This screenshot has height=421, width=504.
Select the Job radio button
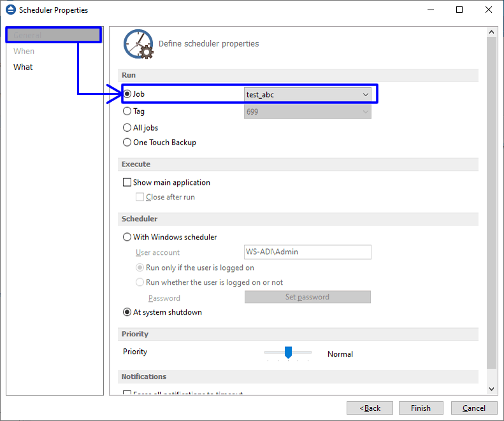(127, 94)
